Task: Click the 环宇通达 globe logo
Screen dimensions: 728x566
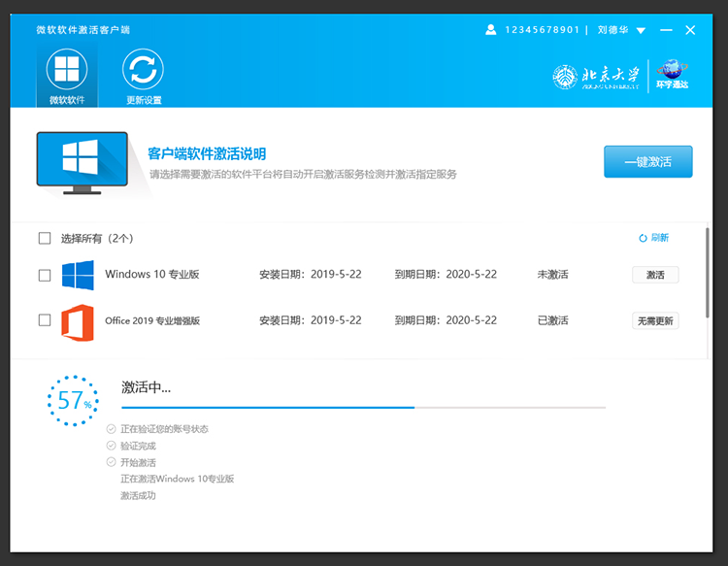Action: tap(672, 75)
